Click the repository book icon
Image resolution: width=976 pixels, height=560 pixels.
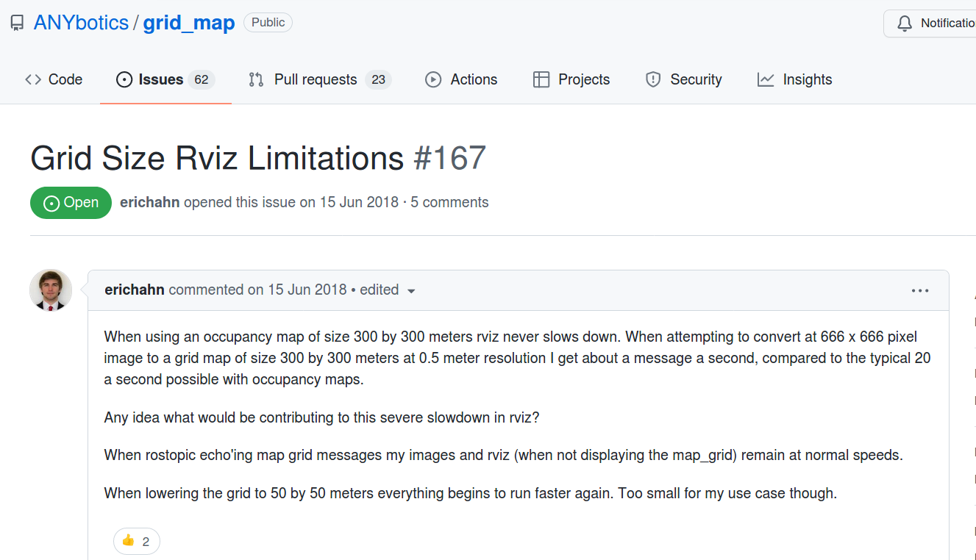[x=16, y=22]
